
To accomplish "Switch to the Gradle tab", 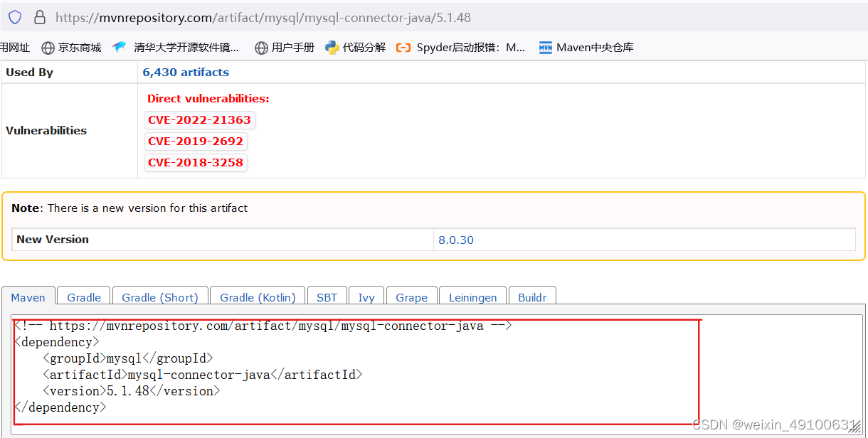I will (x=84, y=297).
